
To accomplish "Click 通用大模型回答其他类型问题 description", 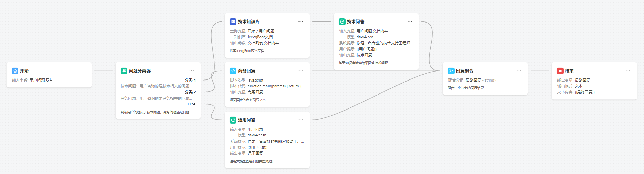I will (251, 161).
